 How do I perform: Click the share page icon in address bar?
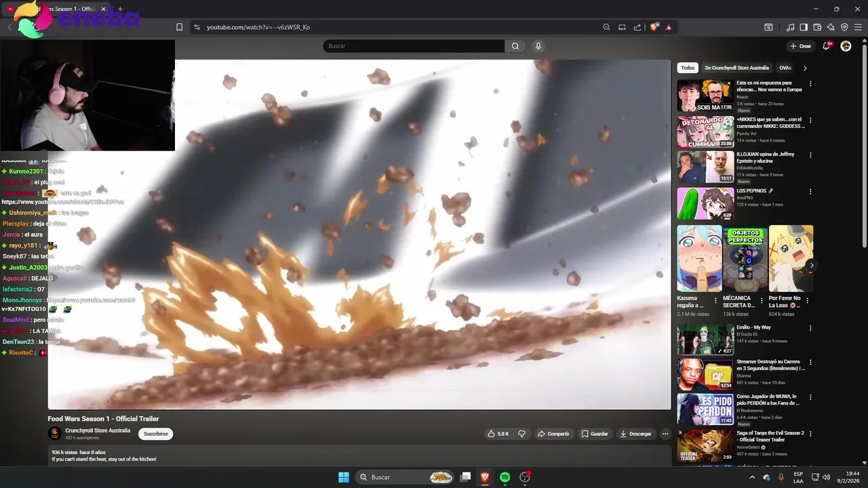637,27
